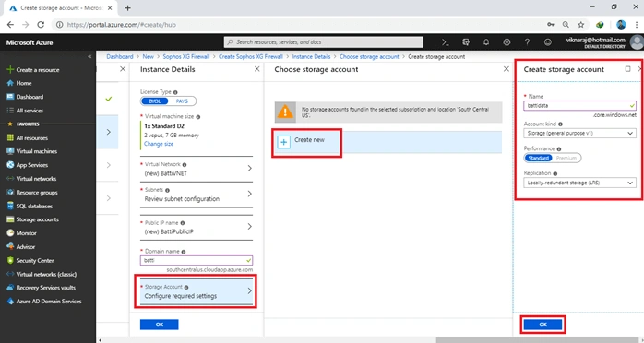Open the Account kind dropdown
The width and height of the screenshot is (644, 343).
click(579, 134)
